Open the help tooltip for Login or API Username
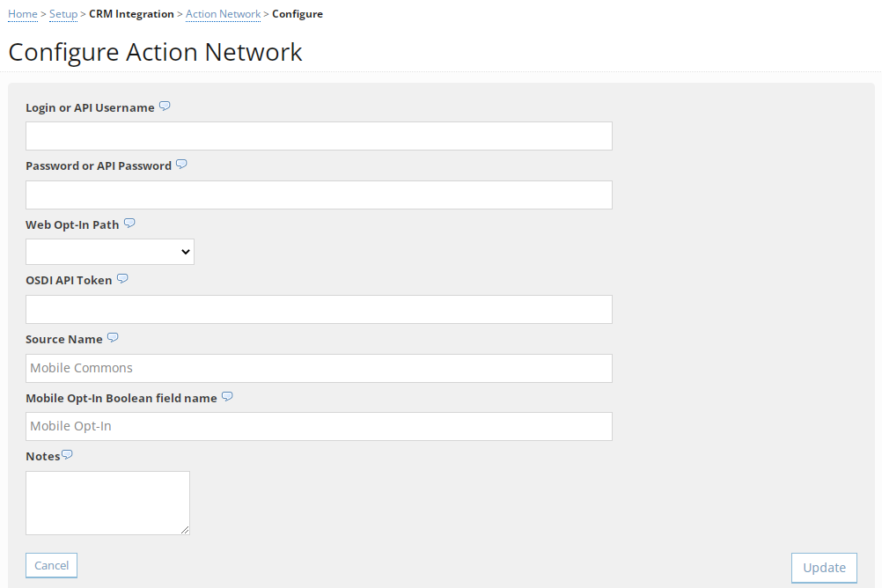This screenshot has width=882, height=588. click(x=165, y=106)
